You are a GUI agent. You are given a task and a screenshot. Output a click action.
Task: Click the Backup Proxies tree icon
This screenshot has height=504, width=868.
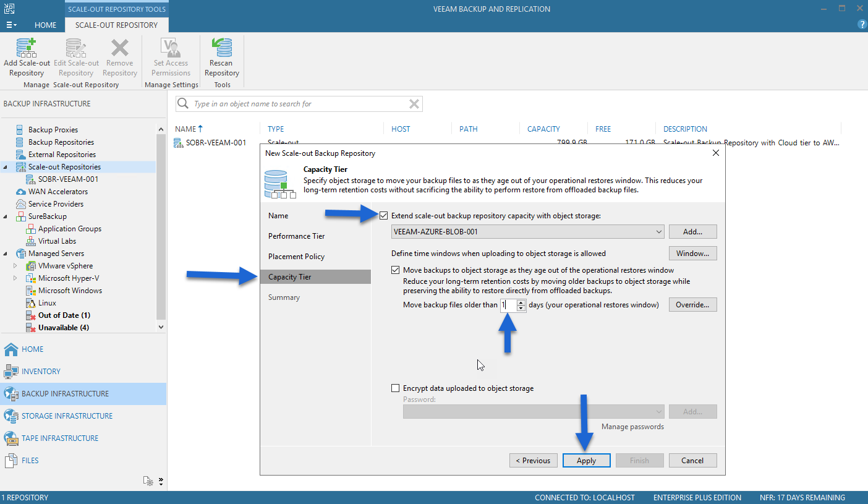click(19, 130)
